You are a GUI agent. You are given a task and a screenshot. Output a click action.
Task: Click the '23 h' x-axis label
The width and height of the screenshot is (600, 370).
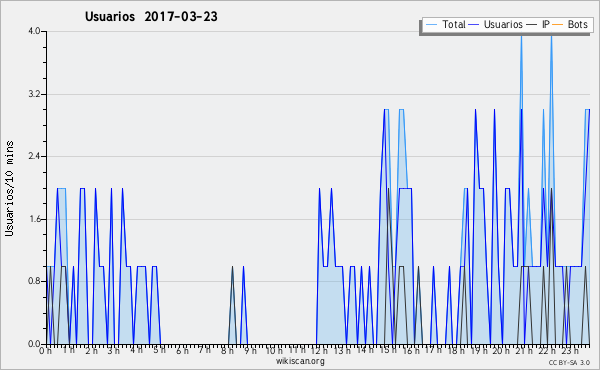point(569,351)
